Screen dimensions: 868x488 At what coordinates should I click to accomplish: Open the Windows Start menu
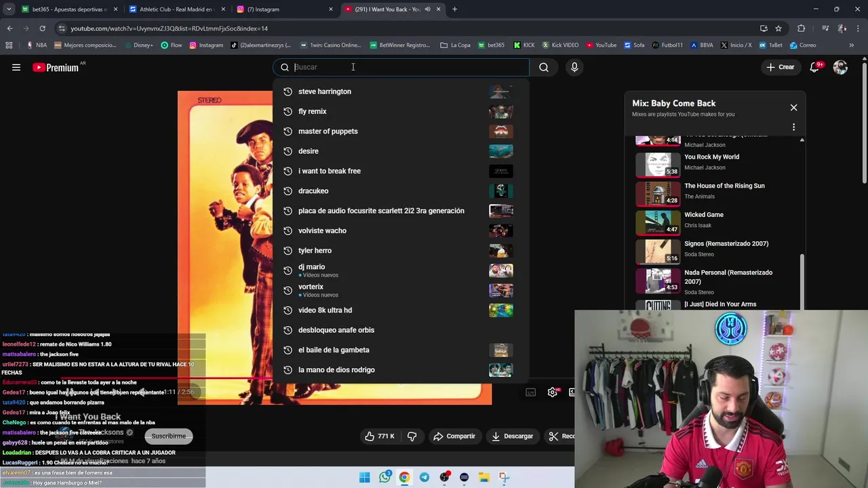365,478
